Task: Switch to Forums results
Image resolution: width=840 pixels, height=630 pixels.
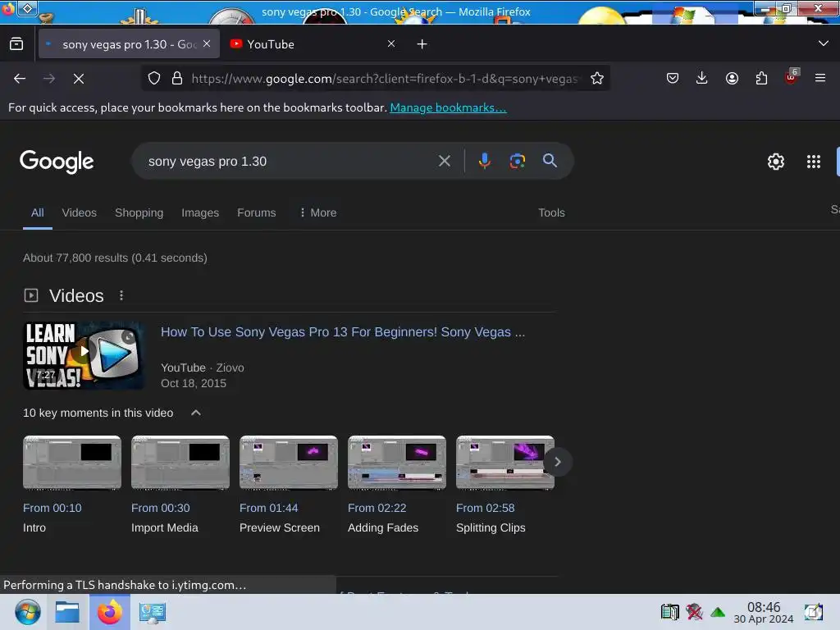Action: pyautogui.click(x=256, y=212)
